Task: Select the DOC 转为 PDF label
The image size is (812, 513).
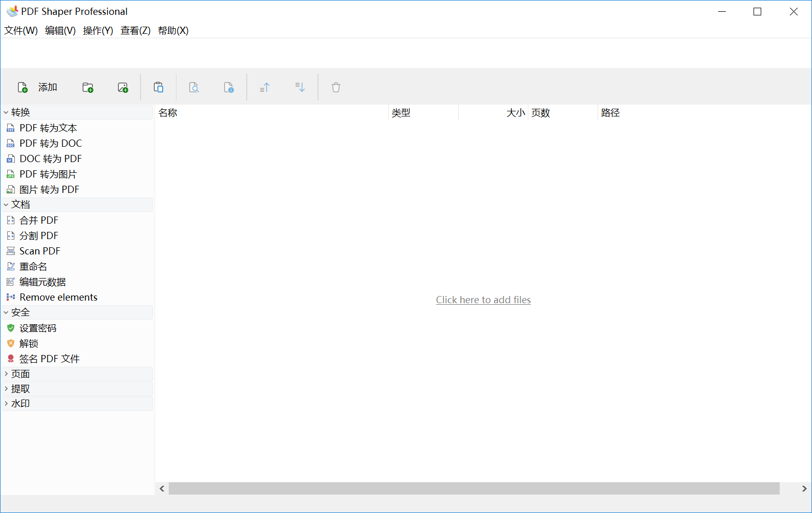Action: pyautogui.click(x=51, y=159)
